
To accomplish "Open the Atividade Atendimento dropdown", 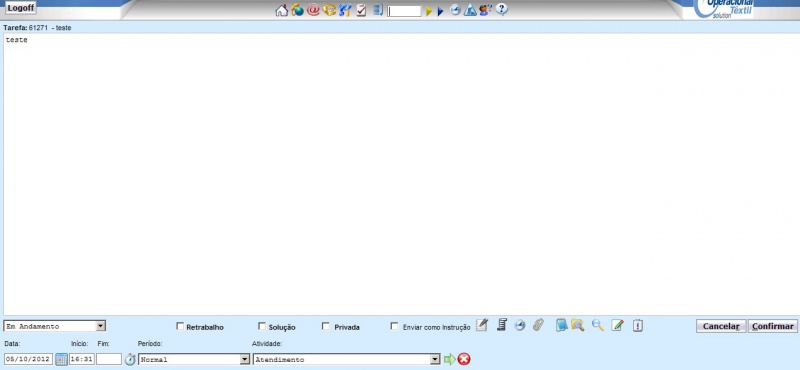I will (x=346, y=359).
